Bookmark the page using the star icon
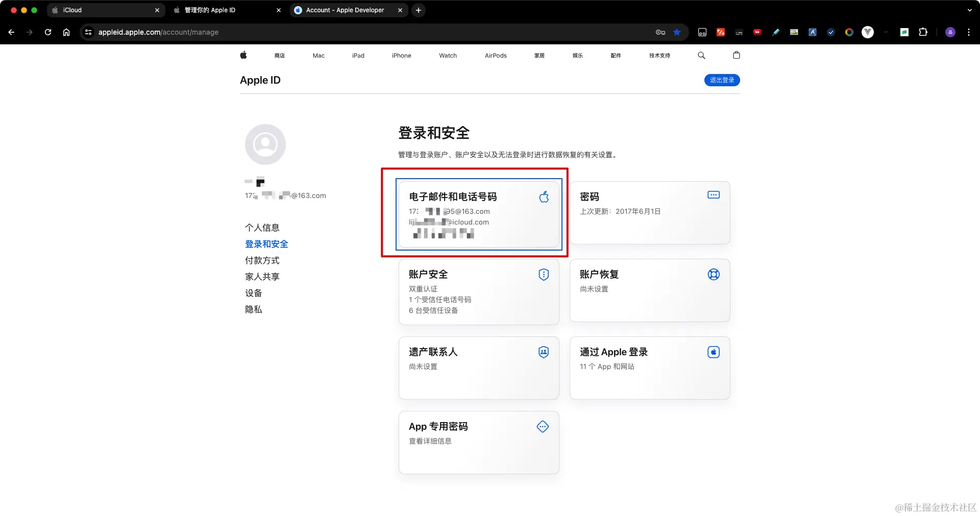Image resolution: width=980 pixels, height=516 pixels. pyautogui.click(x=677, y=32)
